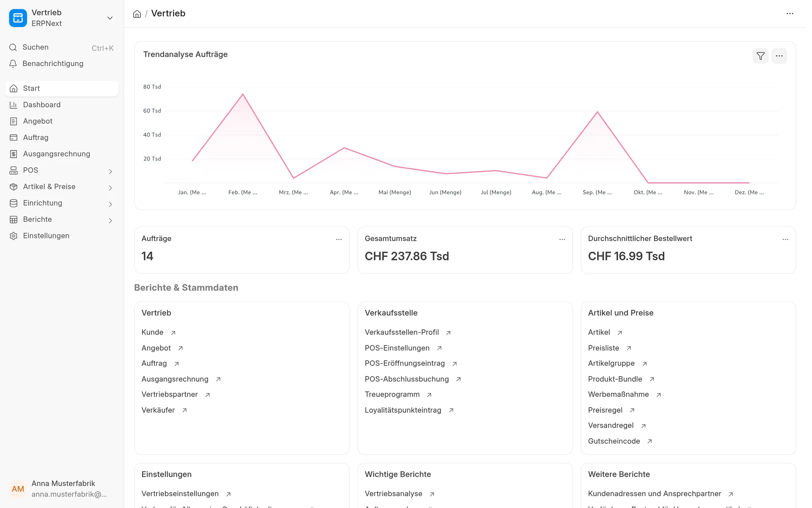Expand the Einrichtung sidebar section
Image resolution: width=812 pixels, height=508 pixels.
click(62, 203)
